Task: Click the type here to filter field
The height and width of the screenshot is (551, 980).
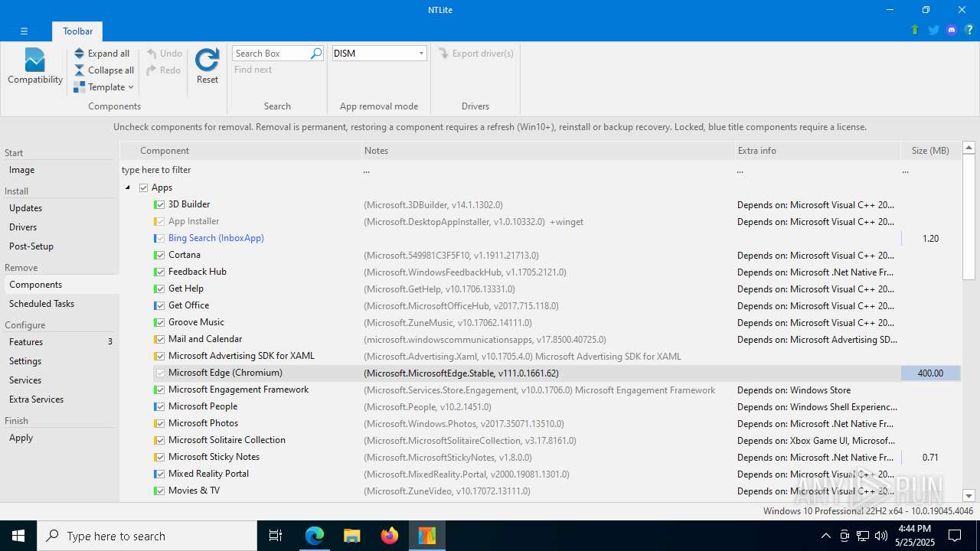Action: [240, 170]
